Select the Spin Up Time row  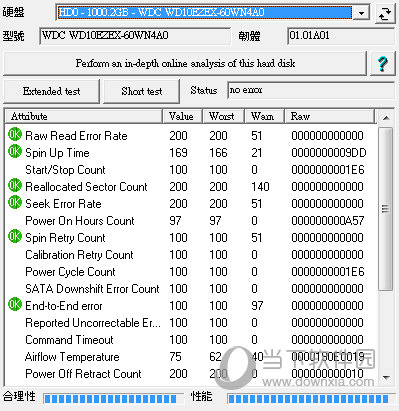[x=192, y=153]
